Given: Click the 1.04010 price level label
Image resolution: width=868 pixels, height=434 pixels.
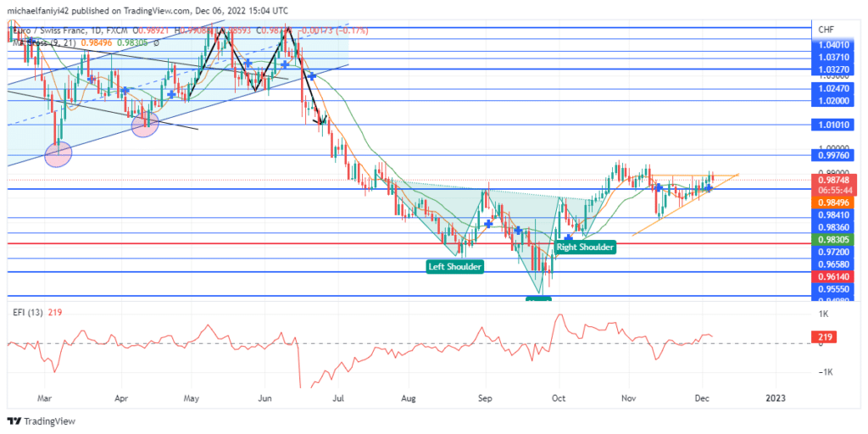Looking at the screenshot, I should (834, 44).
